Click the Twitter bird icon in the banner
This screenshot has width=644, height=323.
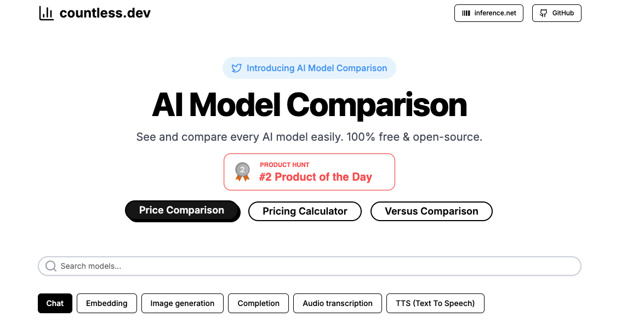[237, 68]
